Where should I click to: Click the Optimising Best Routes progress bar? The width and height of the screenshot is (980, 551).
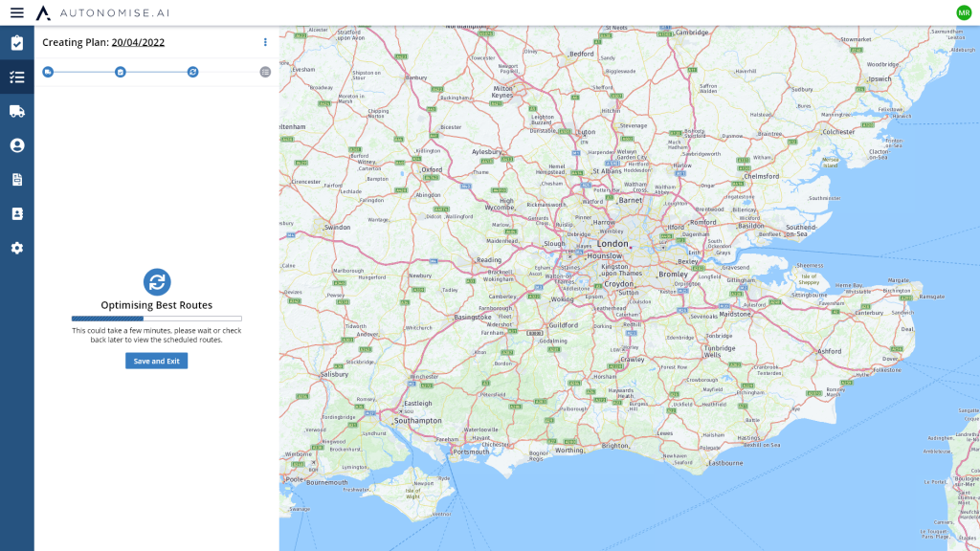tap(156, 319)
